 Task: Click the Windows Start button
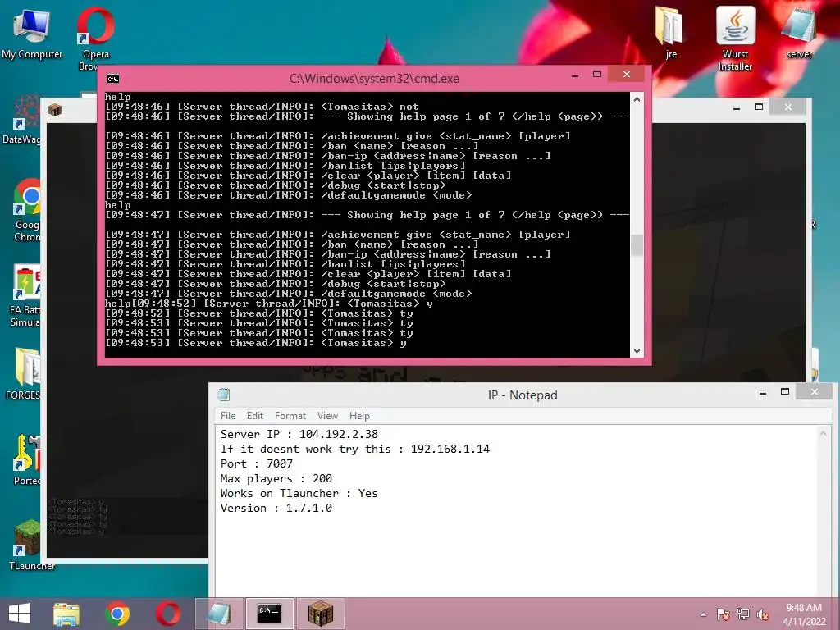tap(20, 614)
